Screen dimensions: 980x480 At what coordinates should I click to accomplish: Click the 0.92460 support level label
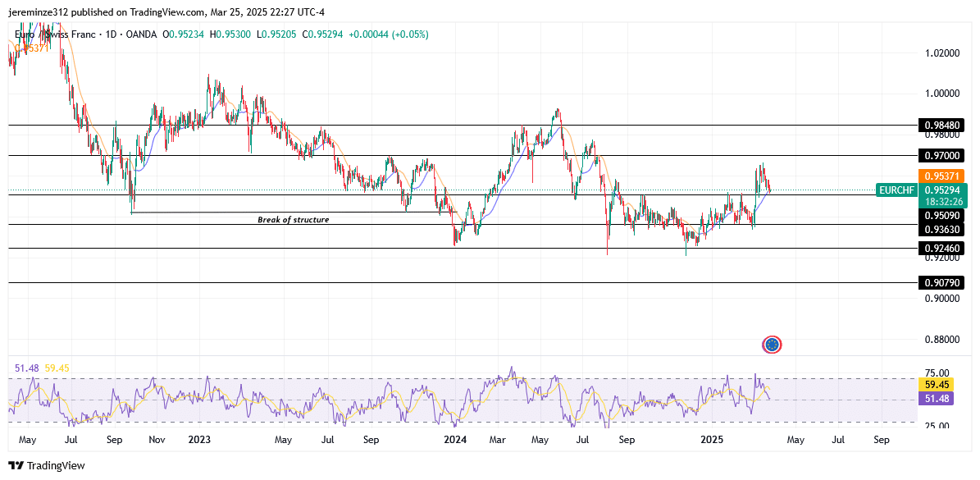pos(941,248)
